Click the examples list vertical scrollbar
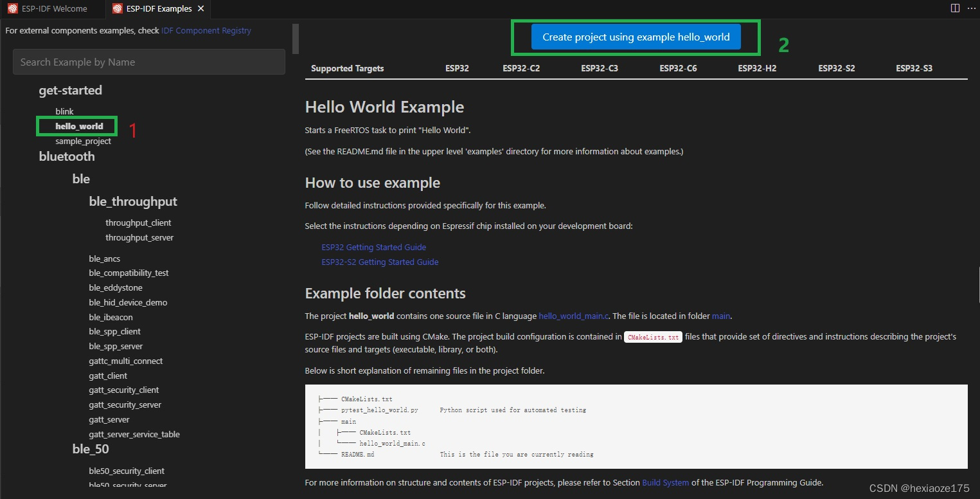980x499 pixels. pyautogui.click(x=296, y=39)
